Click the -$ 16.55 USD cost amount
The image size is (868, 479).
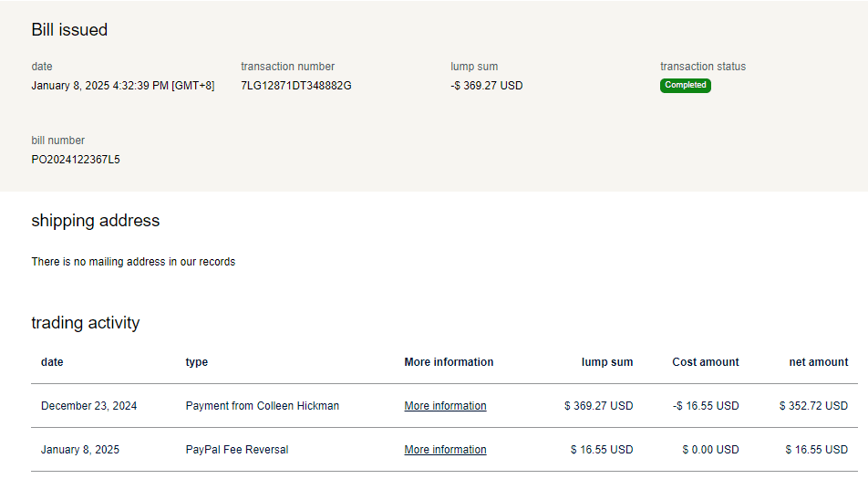(705, 406)
